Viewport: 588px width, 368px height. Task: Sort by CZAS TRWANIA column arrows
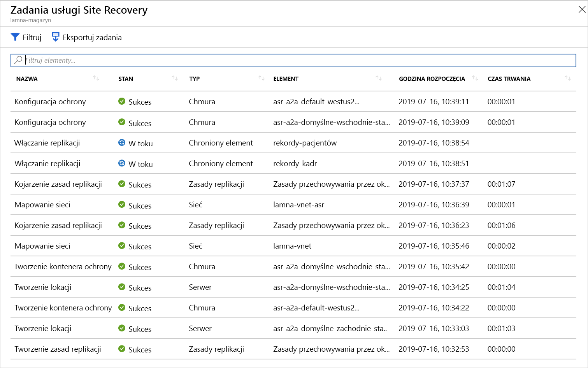click(x=568, y=78)
